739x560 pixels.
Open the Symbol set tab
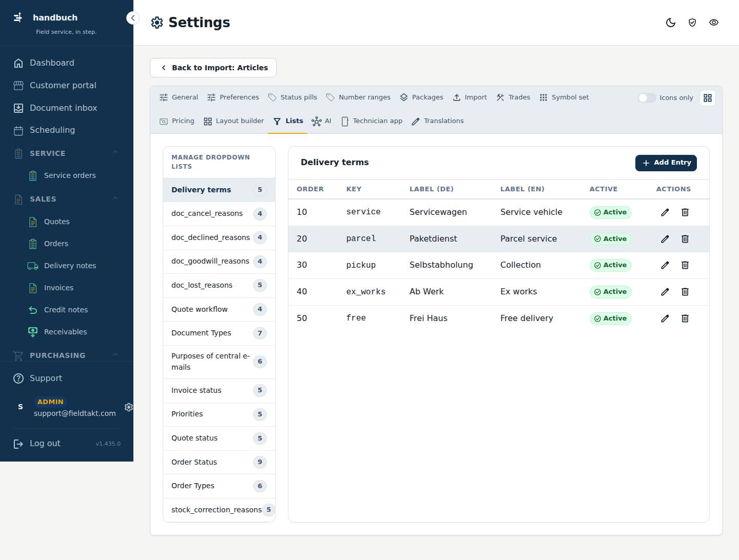tap(564, 97)
